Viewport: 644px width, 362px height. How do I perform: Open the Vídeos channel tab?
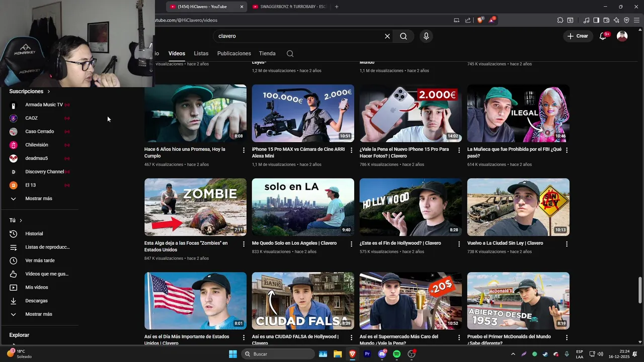(177, 53)
